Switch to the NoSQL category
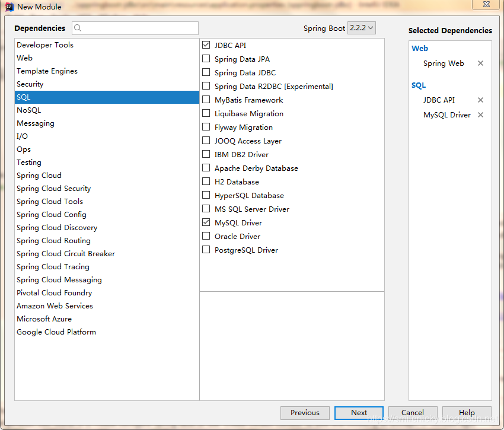The image size is (504, 430). click(107, 110)
